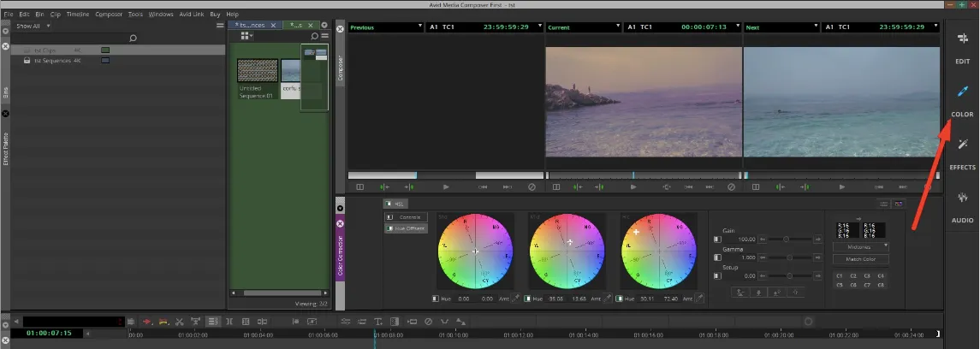Toggle the Midtone wheel Hue enable button
This screenshot has height=349, width=980.
527,299
